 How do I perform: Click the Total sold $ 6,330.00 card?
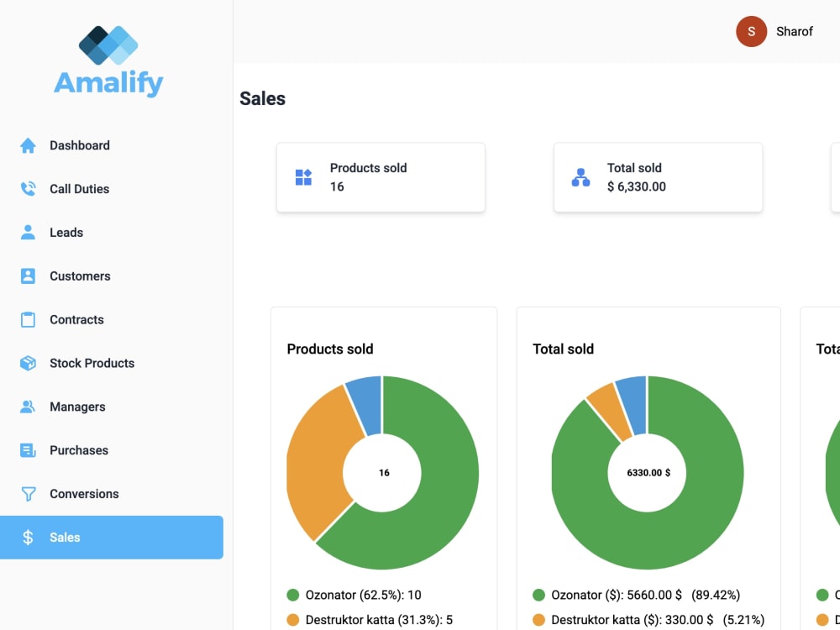coord(658,177)
